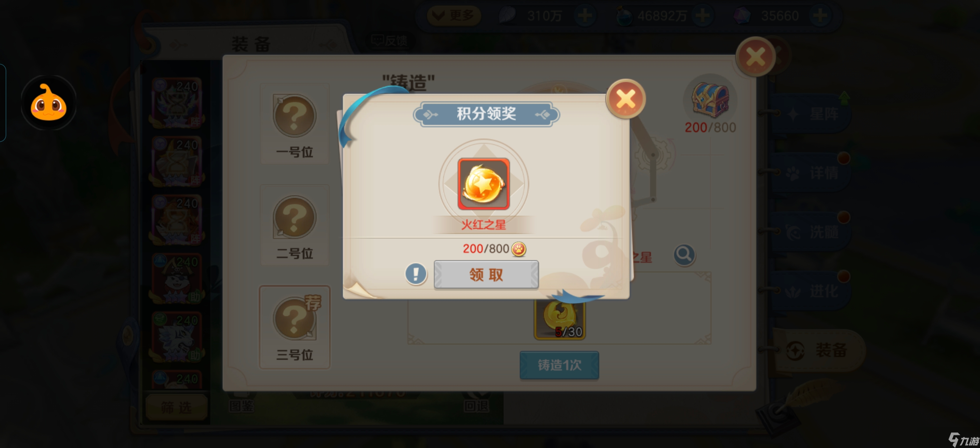980x448 pixels.
Task: Click the orange pumpkin mascot icon
Action: tap(48, 103)
